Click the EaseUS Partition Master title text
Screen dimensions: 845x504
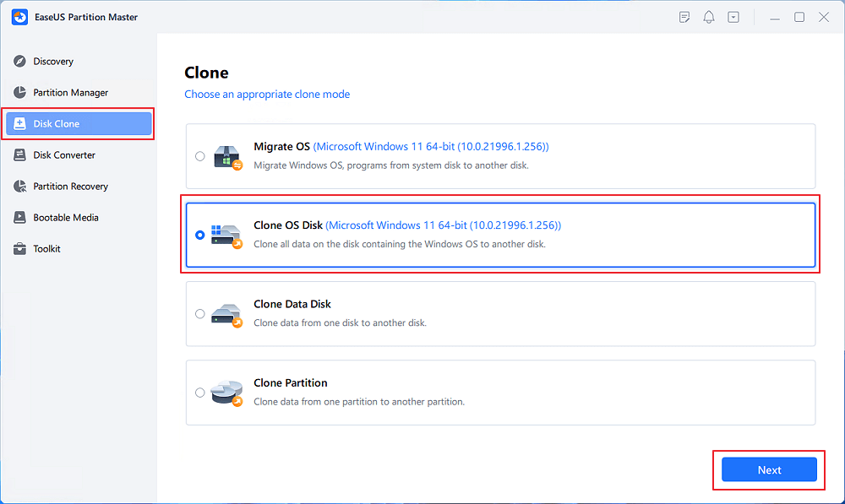tap(86, 17)
